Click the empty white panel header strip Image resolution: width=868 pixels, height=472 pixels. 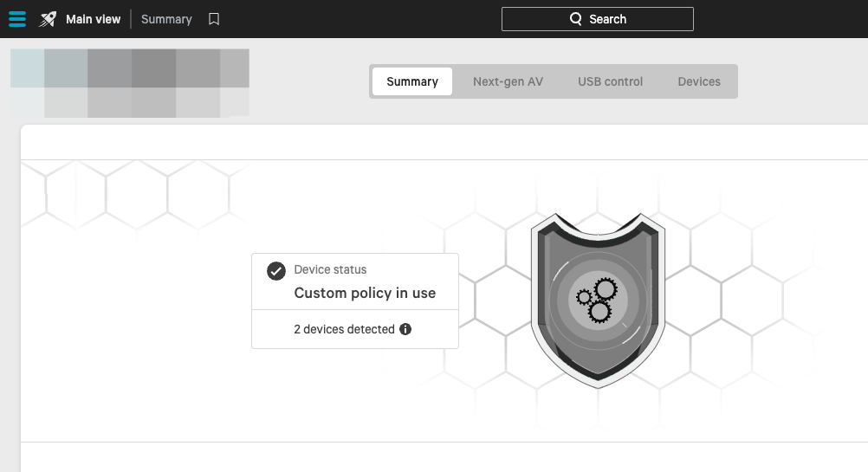pyautogui.click(x=444, y=142)
